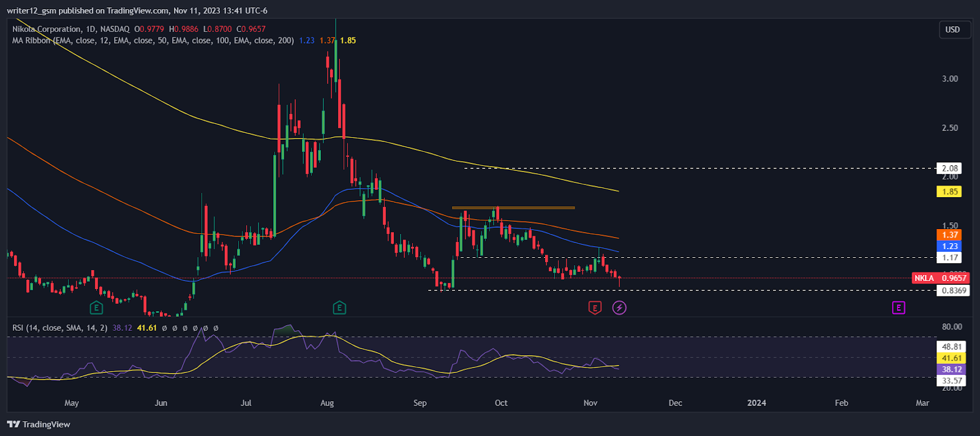The image size is (980, 436).
Task: Click the yellow 1.85 EMA price label
Action: click(x=949, y=192)
